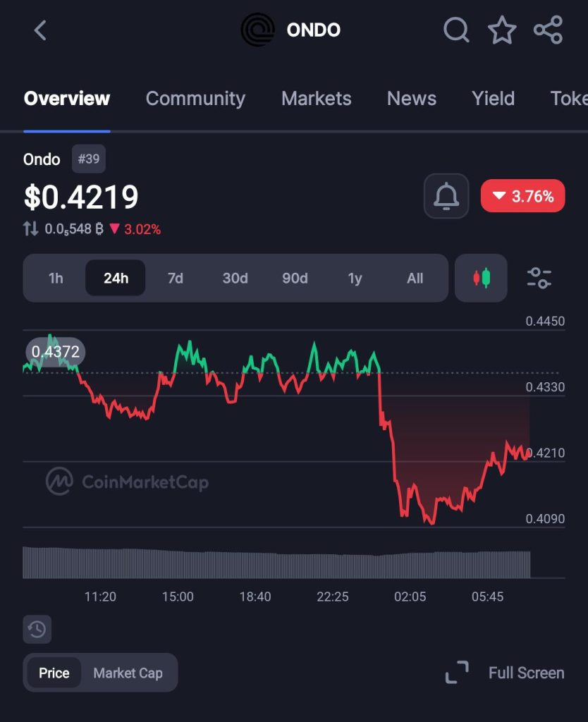The width and height of the screenshot is (588, 722).
Task: Tap the 05:45 time label
Action: 488,596
